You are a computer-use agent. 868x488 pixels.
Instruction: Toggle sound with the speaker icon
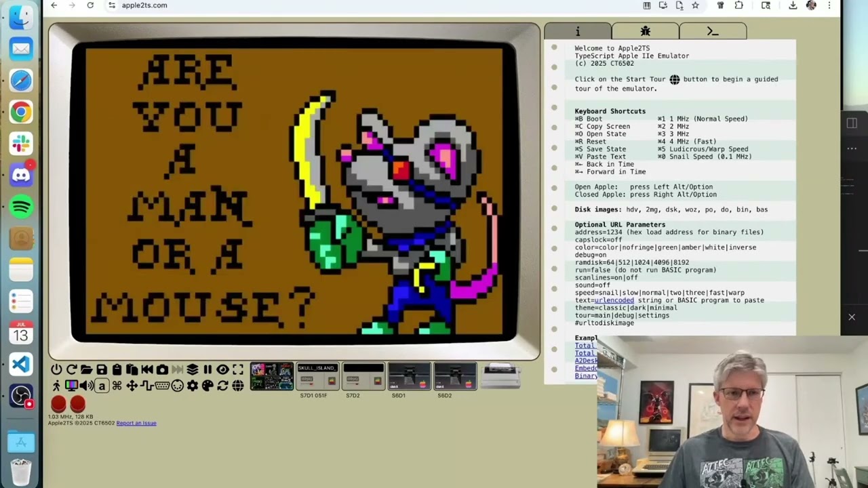coord(86,386)
